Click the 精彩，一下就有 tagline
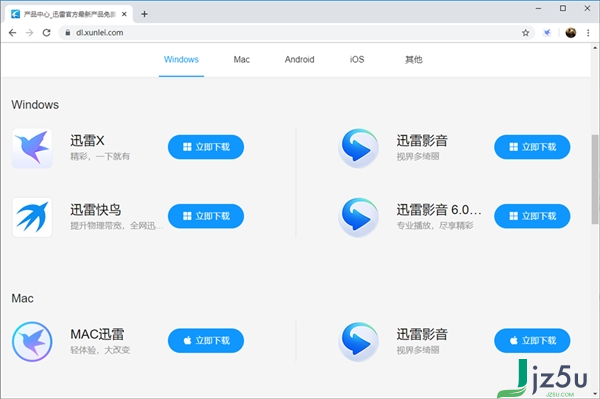600x399 pixels. click(100, 156)
